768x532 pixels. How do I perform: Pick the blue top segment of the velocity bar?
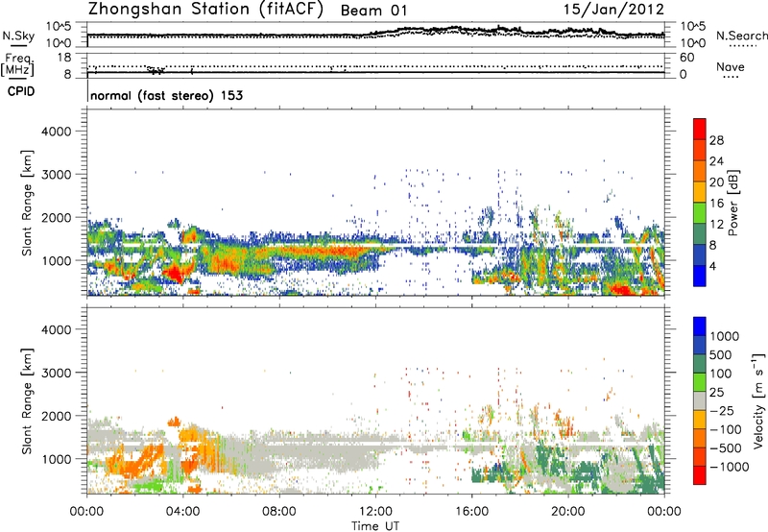pos(700,326)
